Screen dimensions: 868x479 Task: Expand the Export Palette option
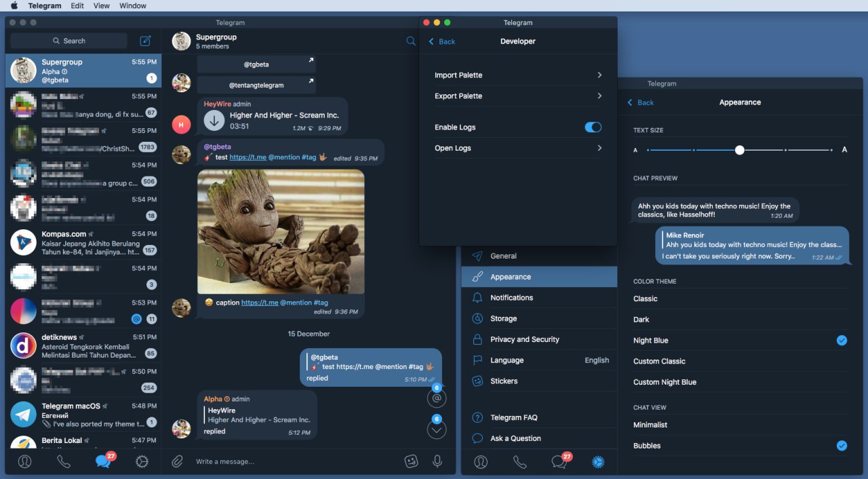pyautogui.click(x=518, y=96)
